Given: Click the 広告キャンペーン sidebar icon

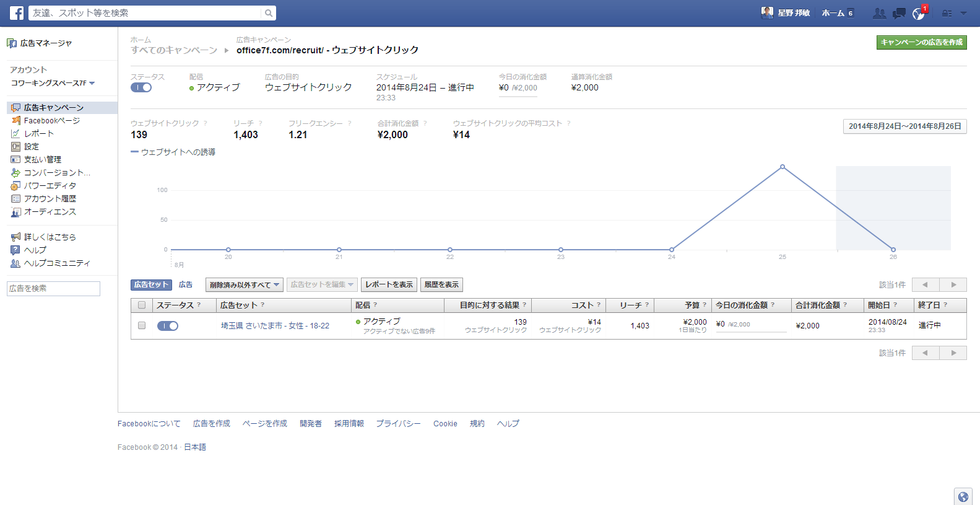Looking at the screenshot, I should [x=15, y=108].
